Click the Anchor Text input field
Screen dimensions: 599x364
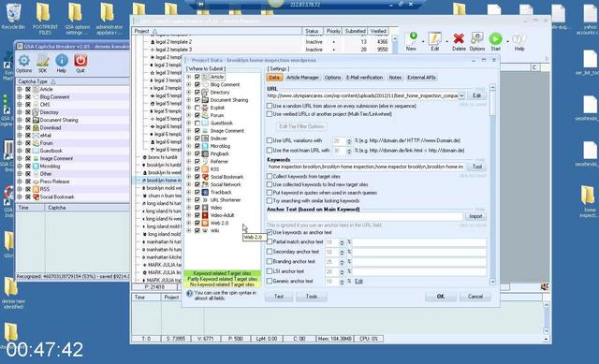click(365, 216)
